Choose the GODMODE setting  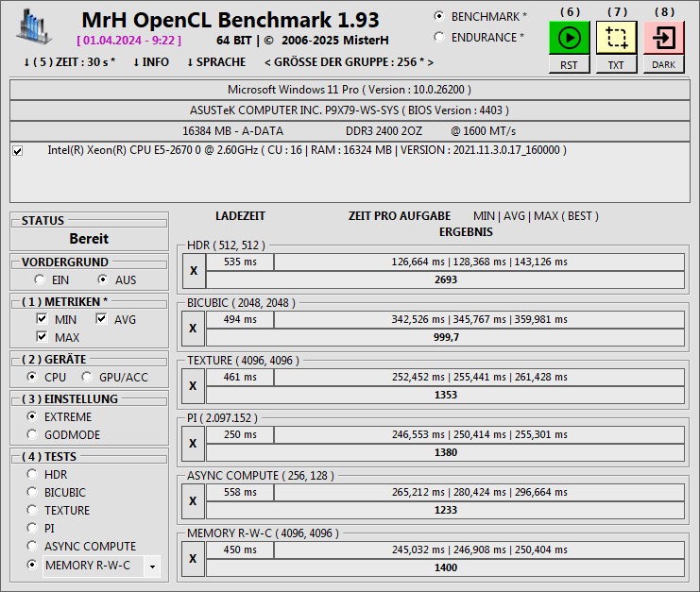tap(32, 434)
